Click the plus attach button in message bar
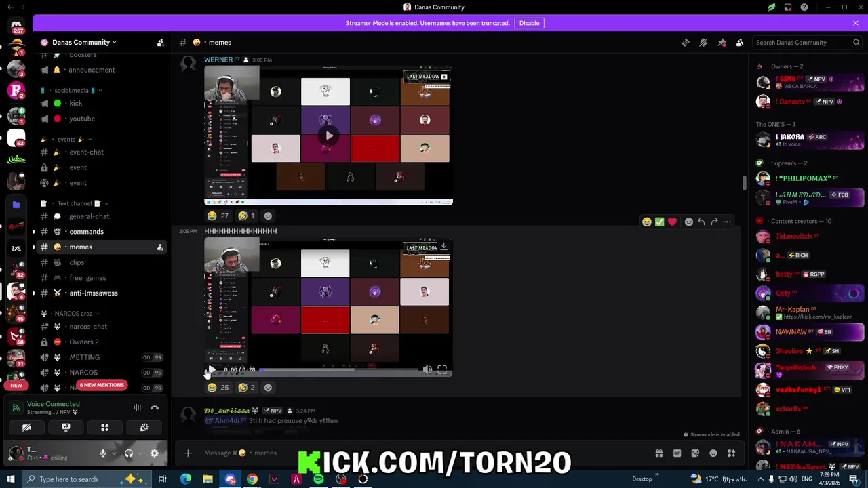This screenshot has width=868, height=488. (x=188, y=453)
